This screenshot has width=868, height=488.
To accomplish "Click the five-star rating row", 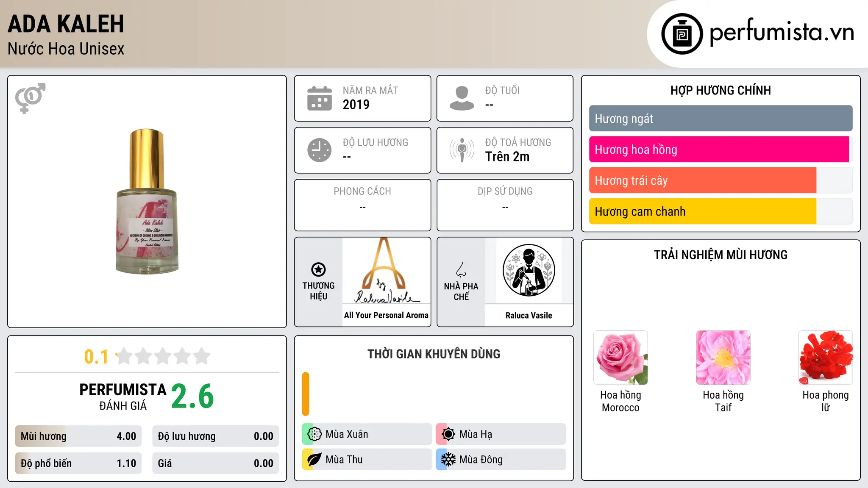I will (163, 356).
